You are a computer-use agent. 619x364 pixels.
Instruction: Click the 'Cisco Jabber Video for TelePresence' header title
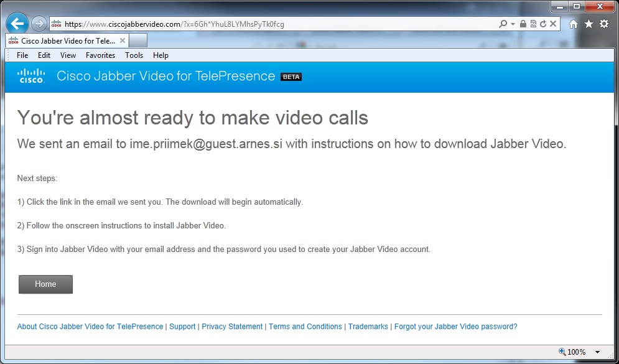tap(166, 76)
